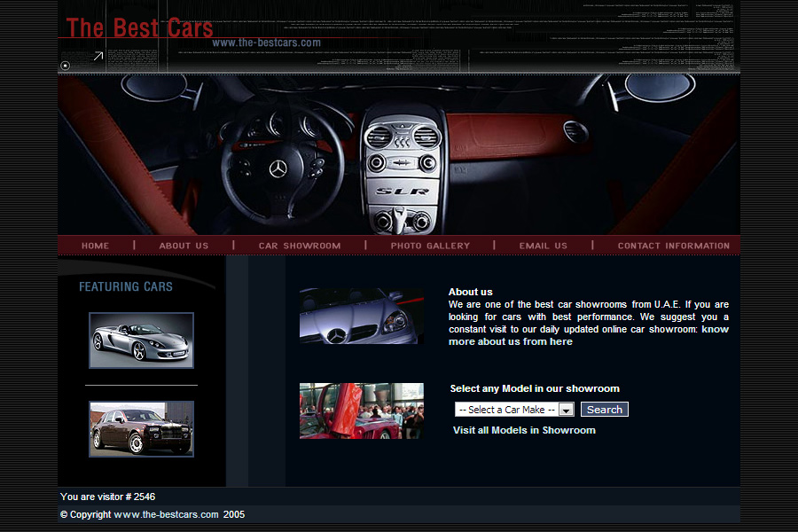Click The Best Cars site logo

click(x=139, y=27)
